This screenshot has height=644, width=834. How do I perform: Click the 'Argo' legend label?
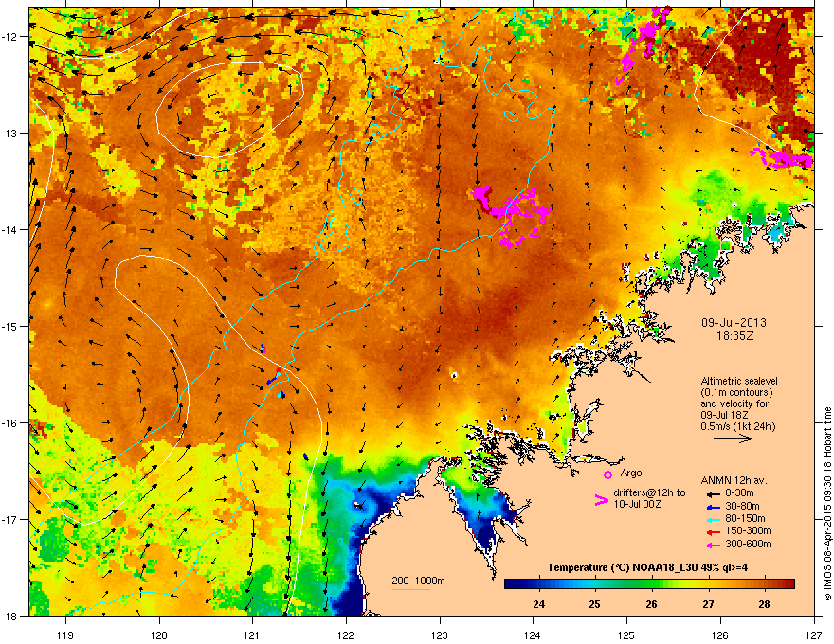(x=631, y=474)
